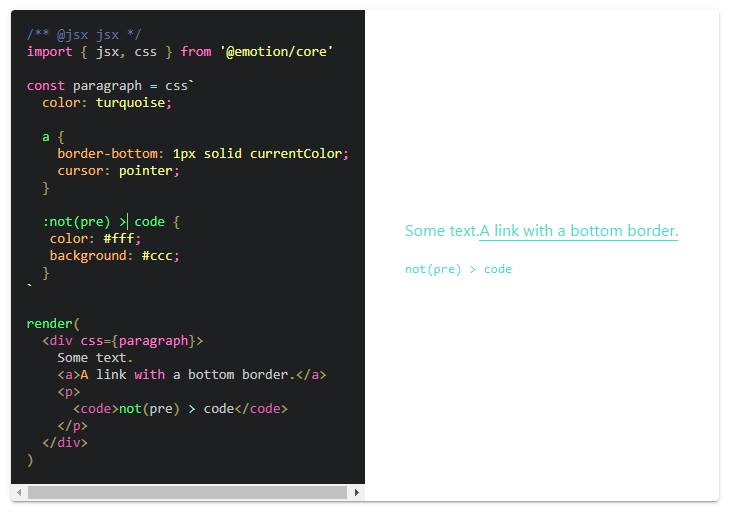Click the scrollbar right arrow
The width and height of the screenshot is (731, 519).
pyautogui.click(x=357, y=492)
